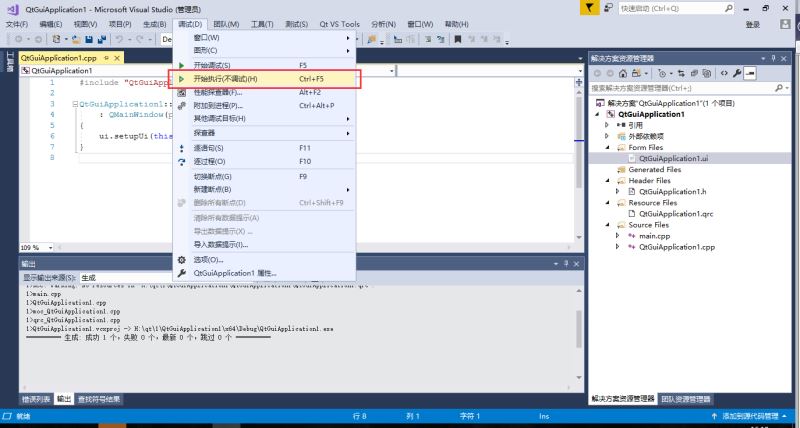This screenshot has height=428, width=800.
Task: Select QtGuiApplication1.ui in Solution Explorer
Action: (673, 159)
